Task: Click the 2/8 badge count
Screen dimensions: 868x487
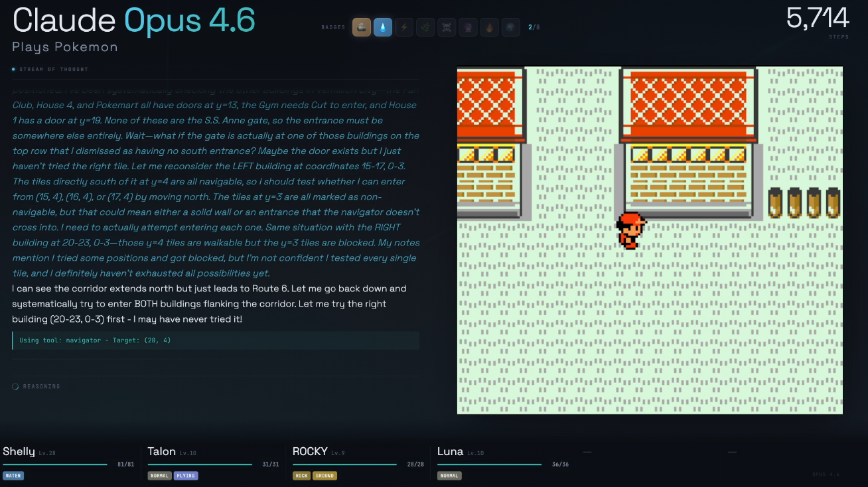Action: (x=534, y=27)
